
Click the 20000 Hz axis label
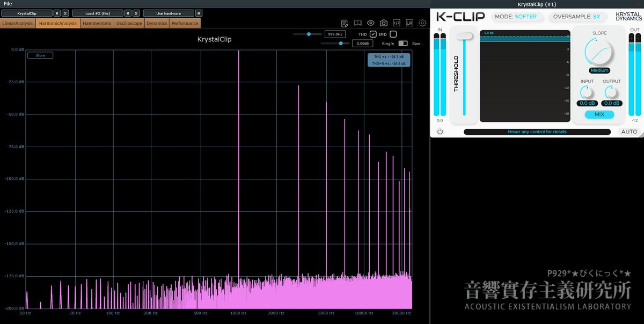point(401,313)
